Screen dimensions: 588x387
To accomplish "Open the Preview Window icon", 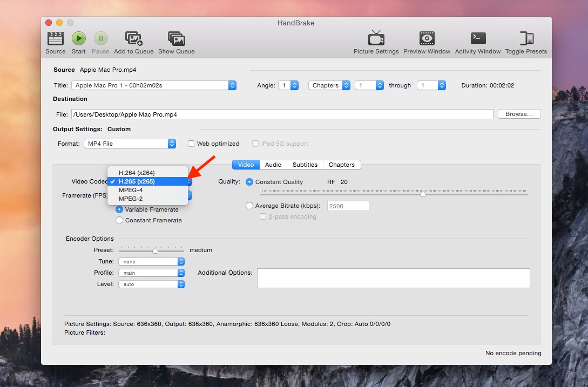I will (427, 38).
